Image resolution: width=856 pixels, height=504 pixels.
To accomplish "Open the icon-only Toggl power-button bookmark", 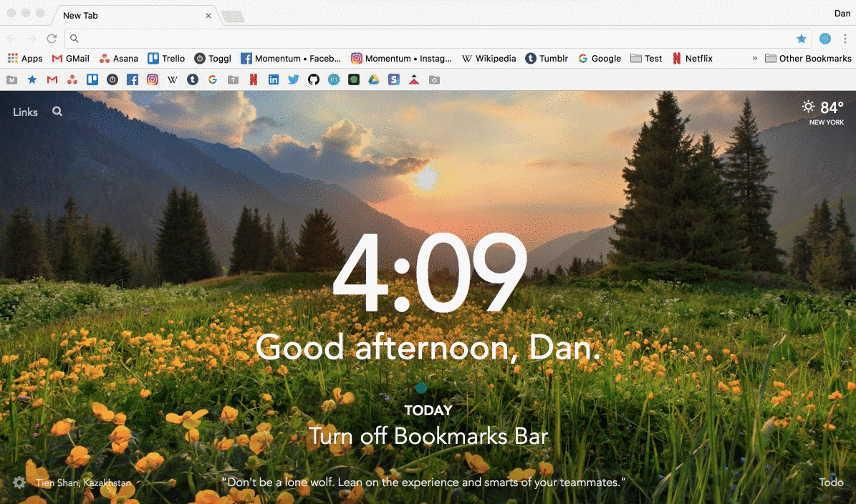I will click(112, 79).
